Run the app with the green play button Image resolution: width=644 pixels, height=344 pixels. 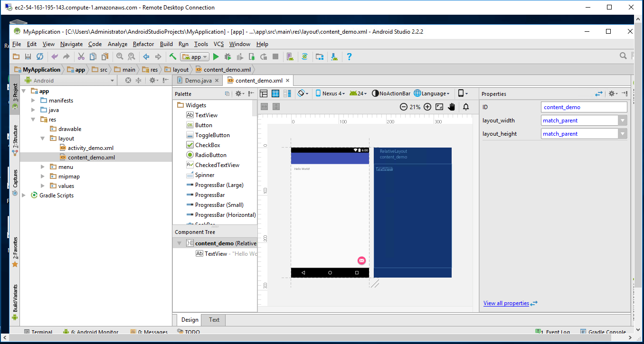coord(216,56)
